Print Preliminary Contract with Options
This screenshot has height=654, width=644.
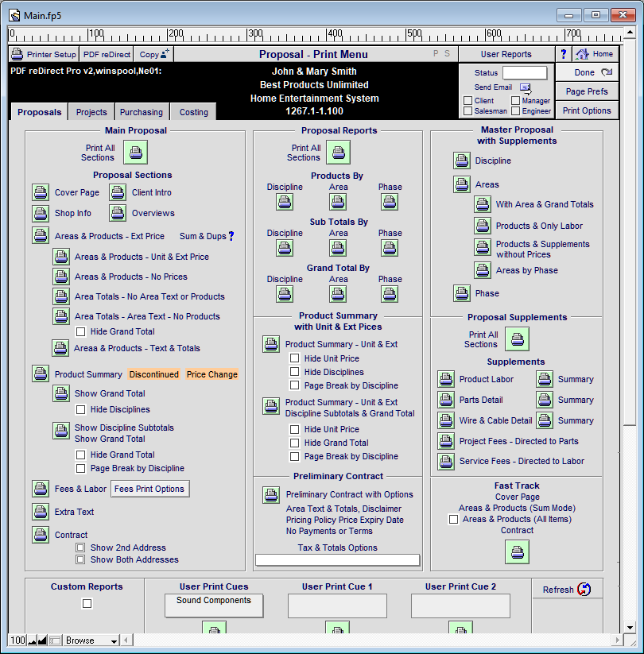coord(271,495)
